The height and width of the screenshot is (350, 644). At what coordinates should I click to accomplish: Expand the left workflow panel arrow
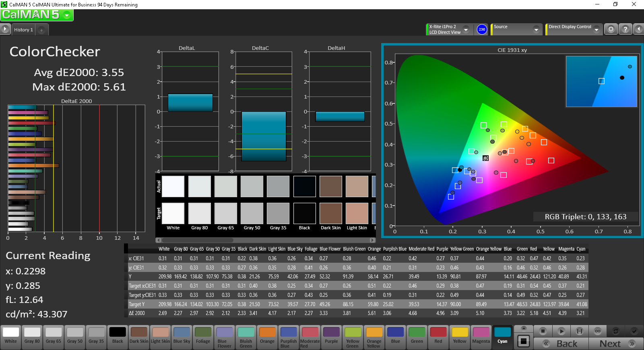click(x=5, y=29)
